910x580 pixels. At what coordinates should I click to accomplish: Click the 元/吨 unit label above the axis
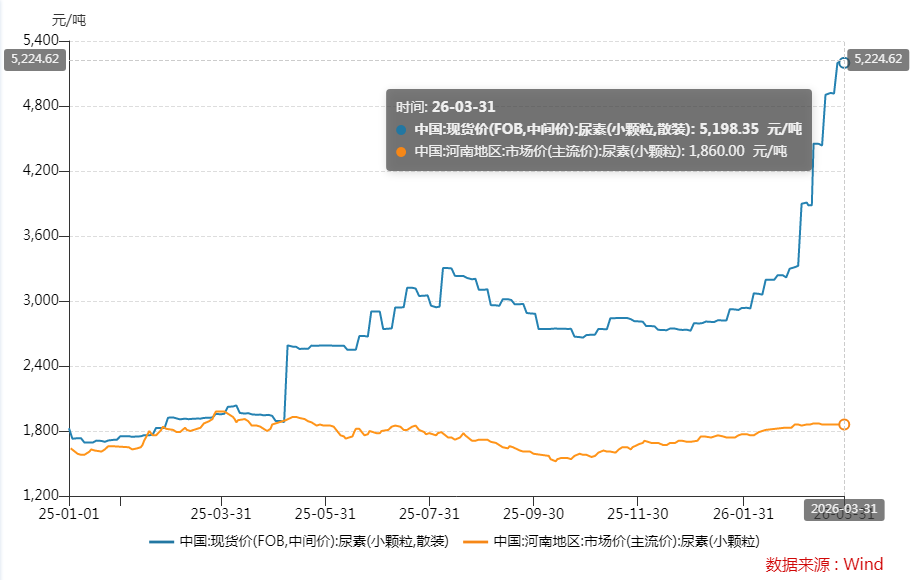[x=69, y=19]
